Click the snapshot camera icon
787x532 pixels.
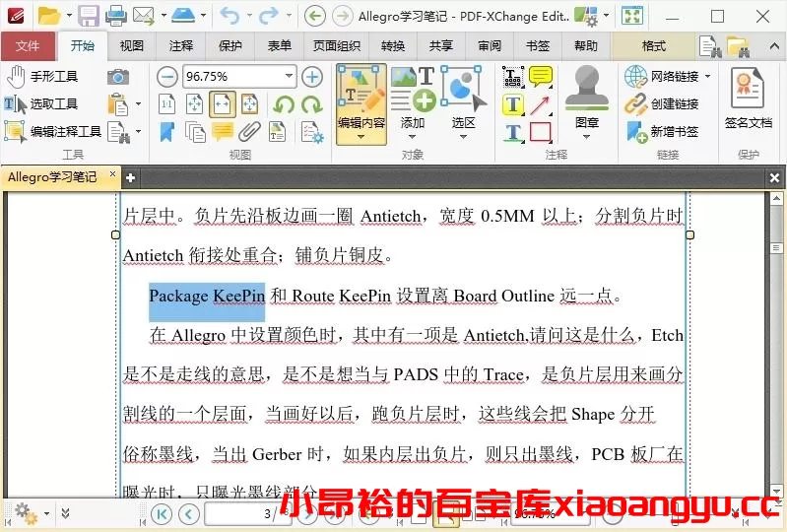click(118, 77)
